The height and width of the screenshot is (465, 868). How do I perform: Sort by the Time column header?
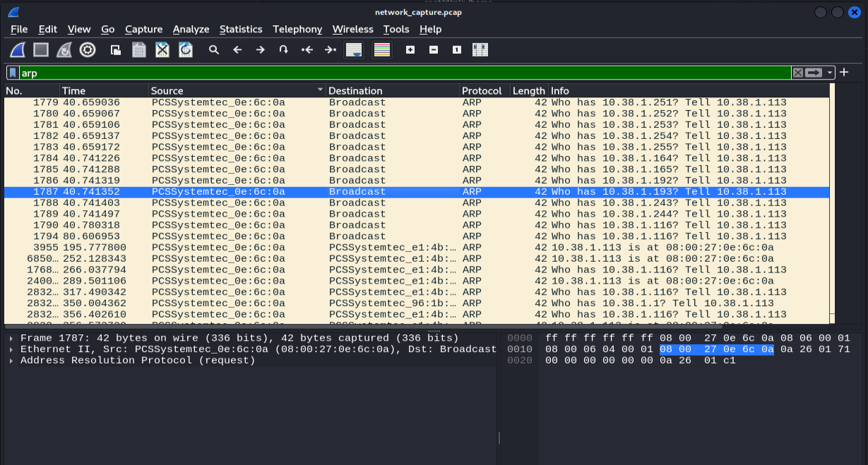coord(104,90)
